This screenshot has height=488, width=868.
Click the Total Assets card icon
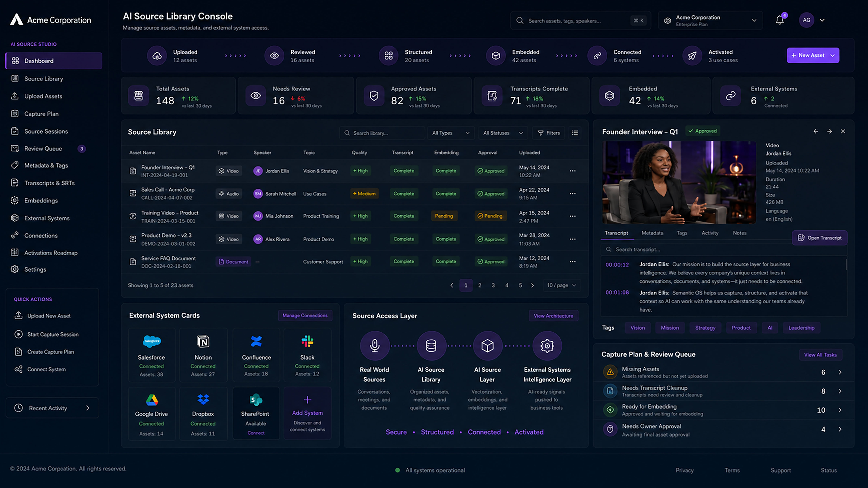[x=139, y=96]
